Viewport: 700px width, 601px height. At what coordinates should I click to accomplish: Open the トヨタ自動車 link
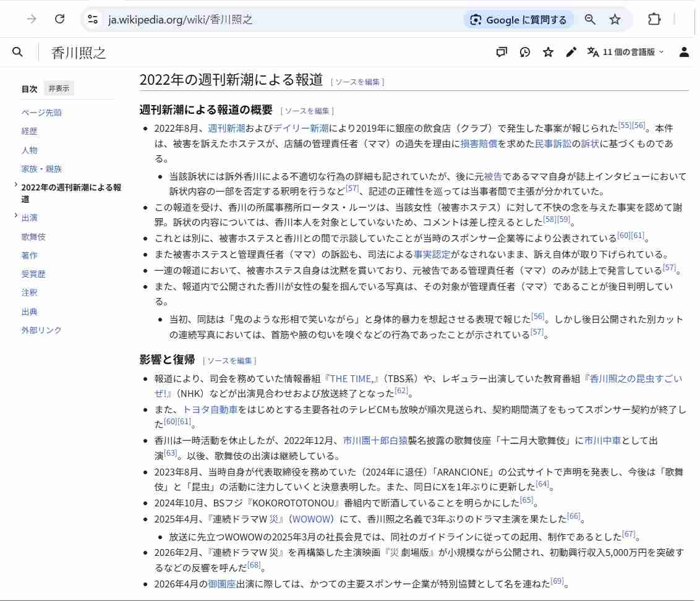pyautogui.click(x=210, y=410)
